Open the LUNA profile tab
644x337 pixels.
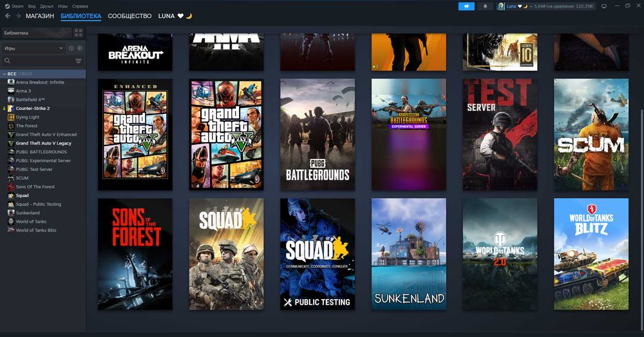tap(175, 16)
